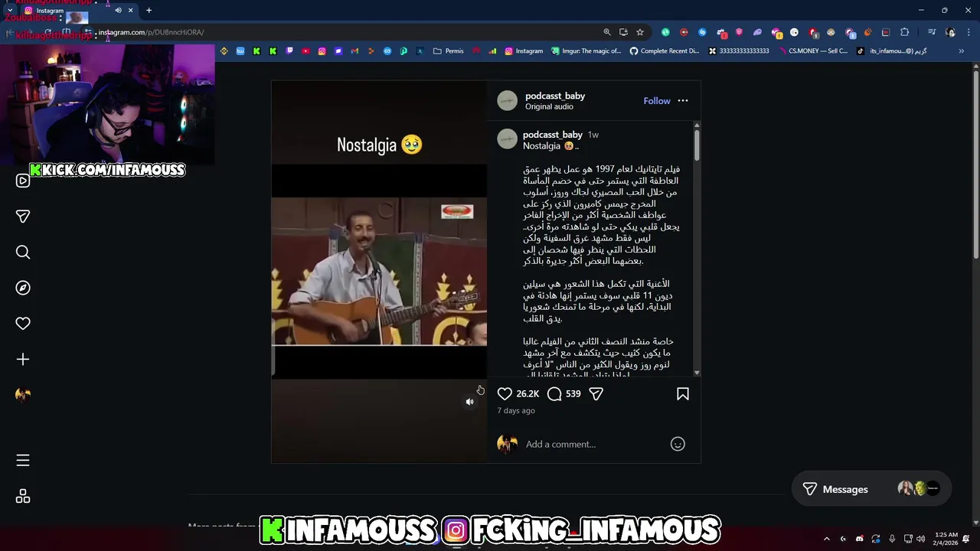980x551 pixels.
Task: Open the Binance bookmark icon
Action: [224, 51]
